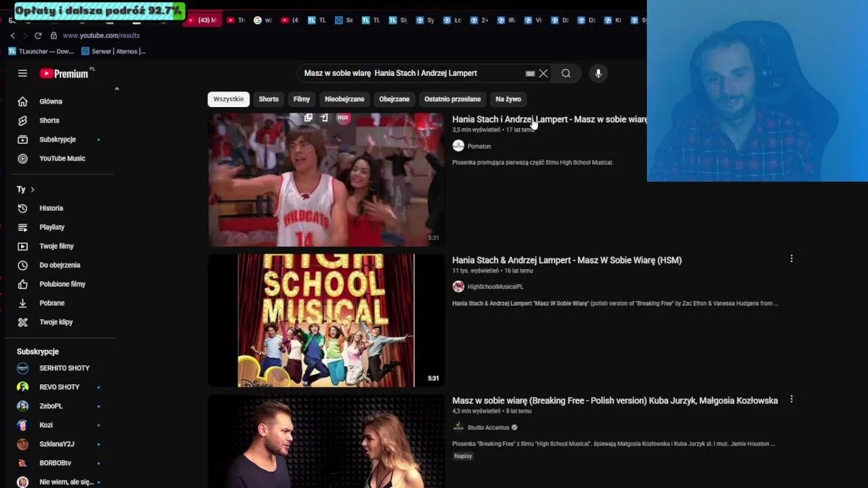Open the Wildcats basketball video thumbnail
This screenshot has width=868, height=488.
326,180
